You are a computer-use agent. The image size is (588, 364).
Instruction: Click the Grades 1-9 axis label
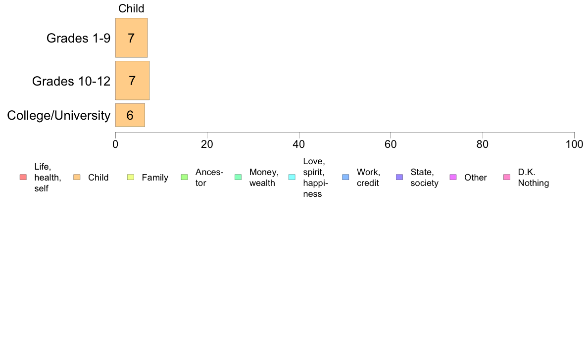click(x=78, y=38)
